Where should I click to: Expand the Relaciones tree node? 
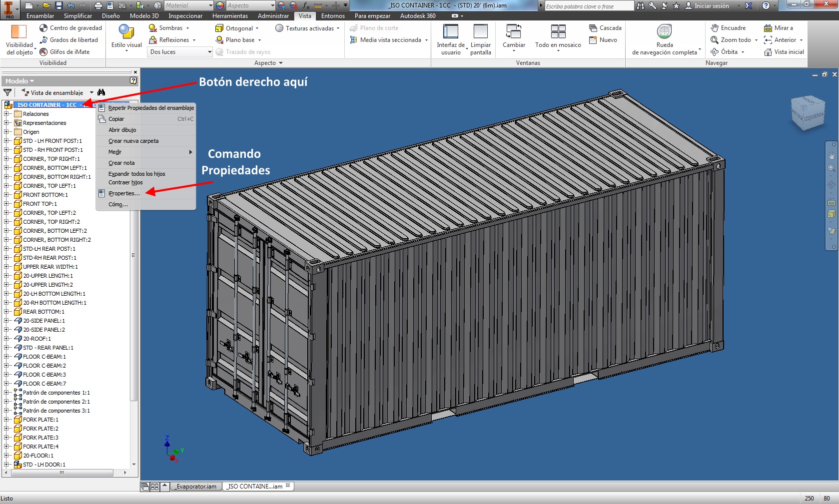pos(7,114)
